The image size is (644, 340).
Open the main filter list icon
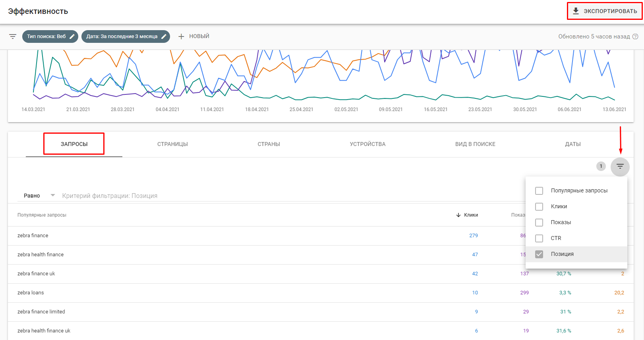tap(13, 36)
